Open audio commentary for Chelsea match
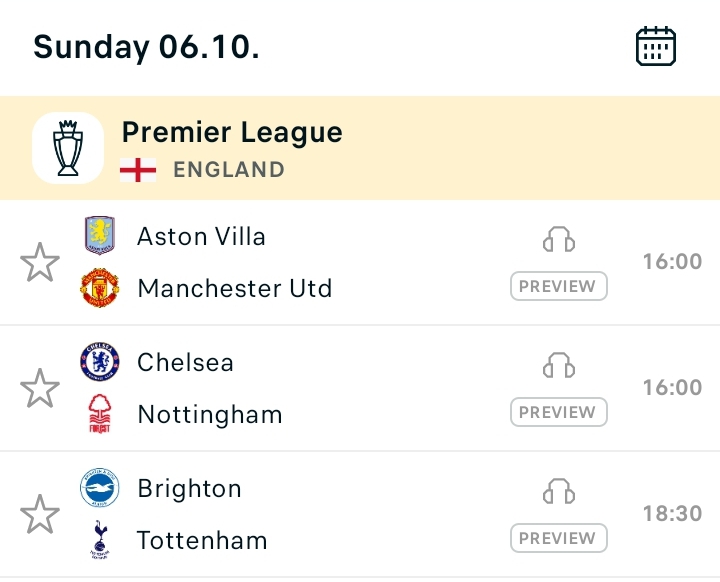Image resolution: width=720 pixels, height=582 pixels. pyautogui.click(x=559, y=365)
